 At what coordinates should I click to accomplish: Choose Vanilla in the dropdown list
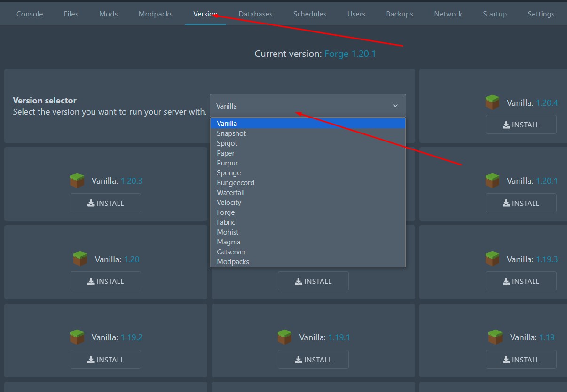coord(308,123)
